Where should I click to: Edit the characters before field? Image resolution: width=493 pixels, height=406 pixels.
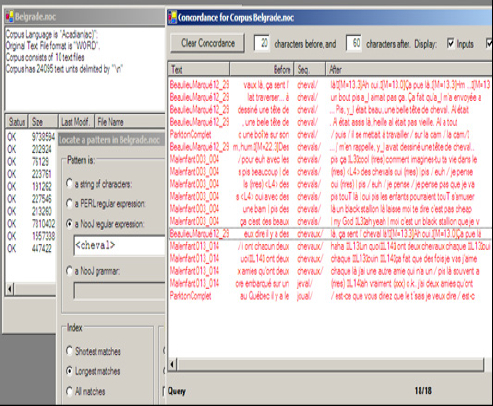[x=262, y=43]
